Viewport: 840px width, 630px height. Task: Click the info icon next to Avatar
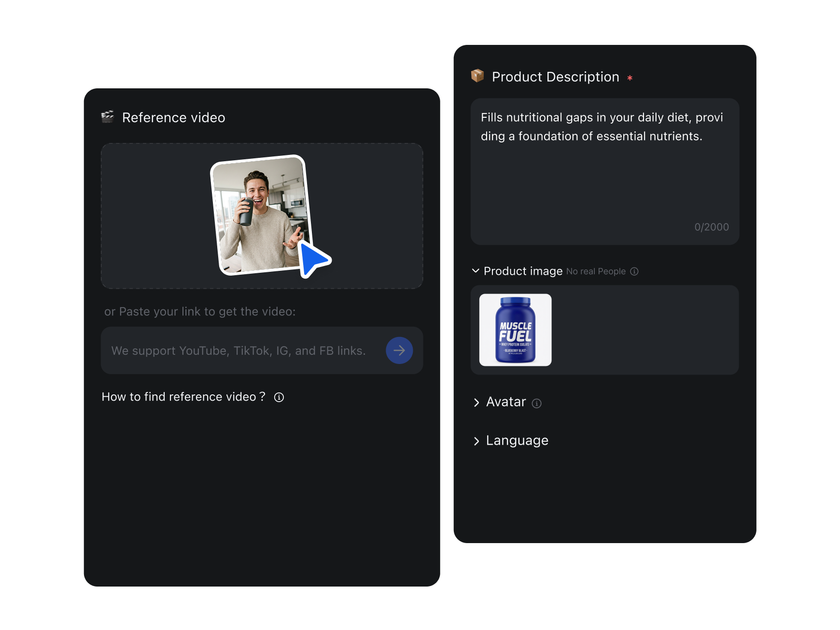click(536, 403)
